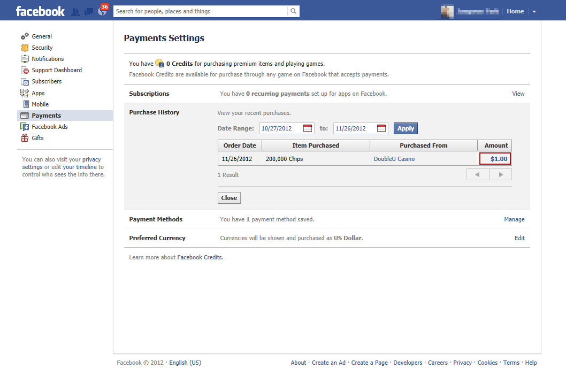Apply the date range filter
Viewport: 566px width, 392px height.
coord(406,128)
